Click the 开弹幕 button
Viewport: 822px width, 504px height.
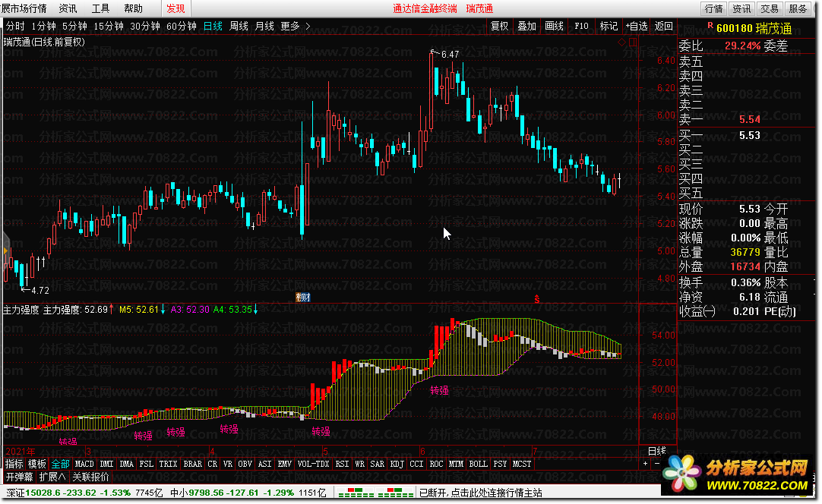(20, 477)
